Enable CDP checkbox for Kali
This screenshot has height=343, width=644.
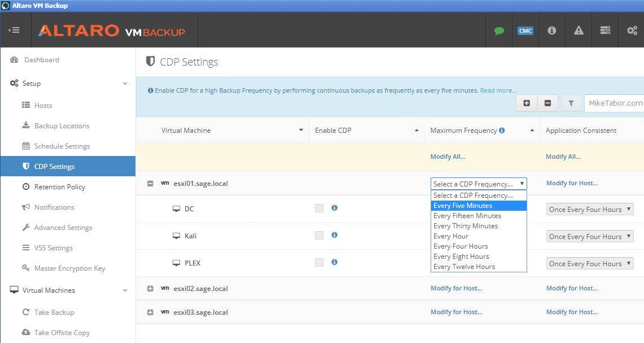pos(319,235)
